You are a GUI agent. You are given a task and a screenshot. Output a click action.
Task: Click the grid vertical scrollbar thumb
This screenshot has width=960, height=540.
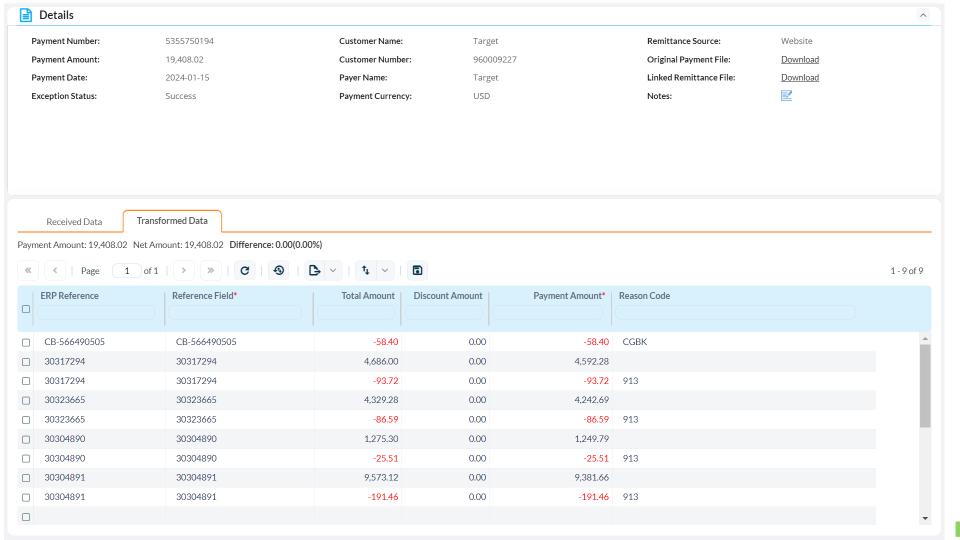924,385
